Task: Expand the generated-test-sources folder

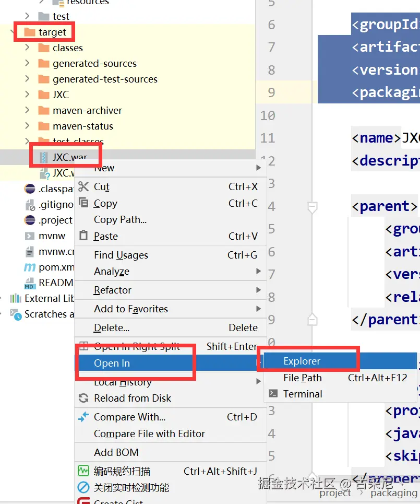Action: point(27,79)
